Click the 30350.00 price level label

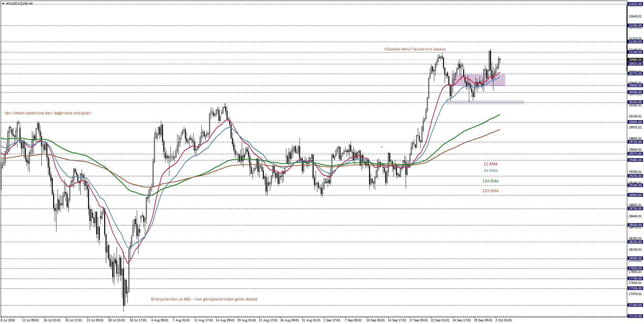(635, 102)
